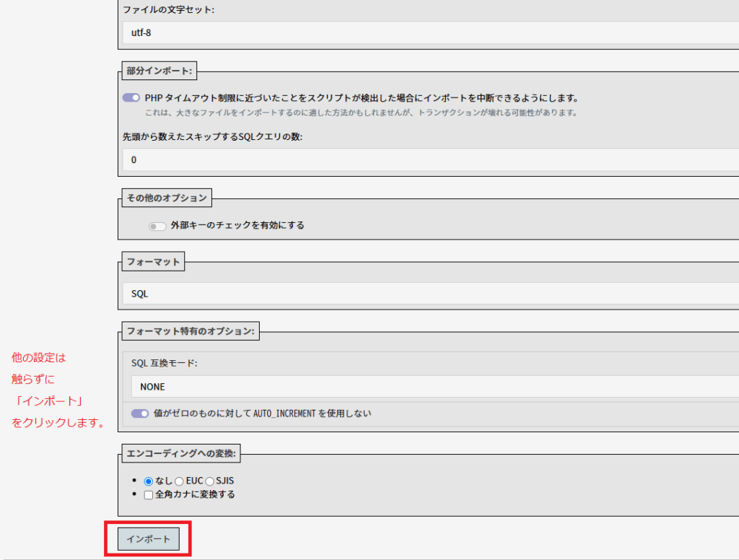Click the その他のオプション section heading
739x560 pixels.
point(167,198)
